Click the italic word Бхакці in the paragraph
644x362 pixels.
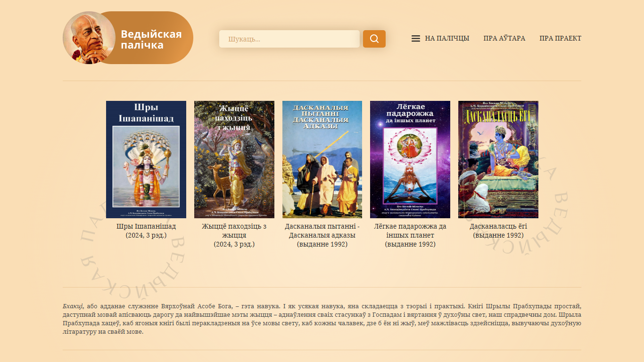click(73, 306)
